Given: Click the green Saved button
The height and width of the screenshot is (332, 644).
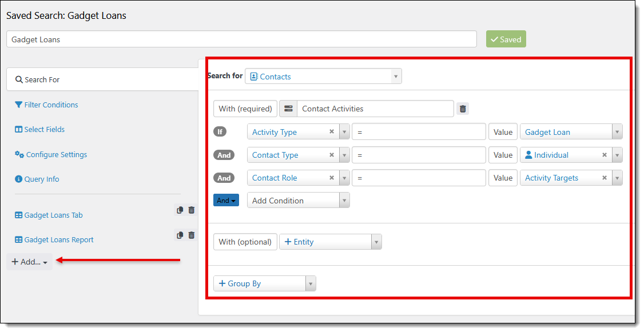Looking at the screenshot, I should tap(506, 39).
